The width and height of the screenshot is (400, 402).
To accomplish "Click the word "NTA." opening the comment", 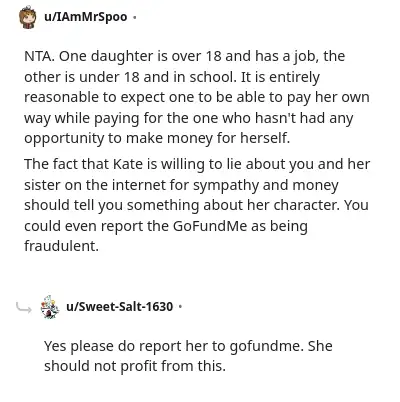I will point(39,56).
